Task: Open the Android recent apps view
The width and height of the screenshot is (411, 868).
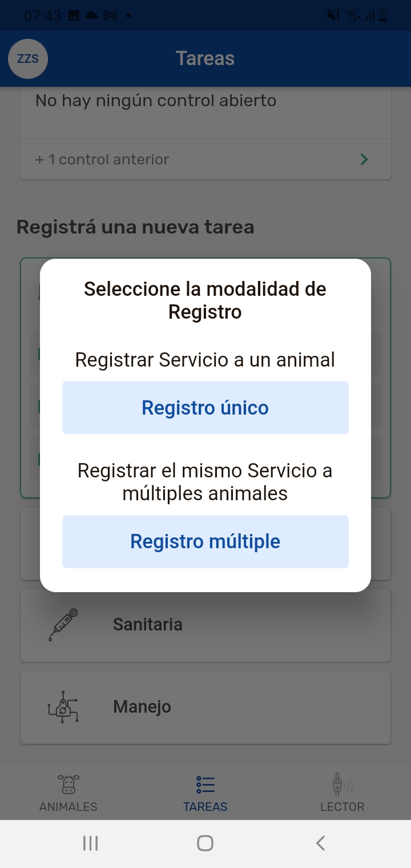Action: [x=90, y=843]
